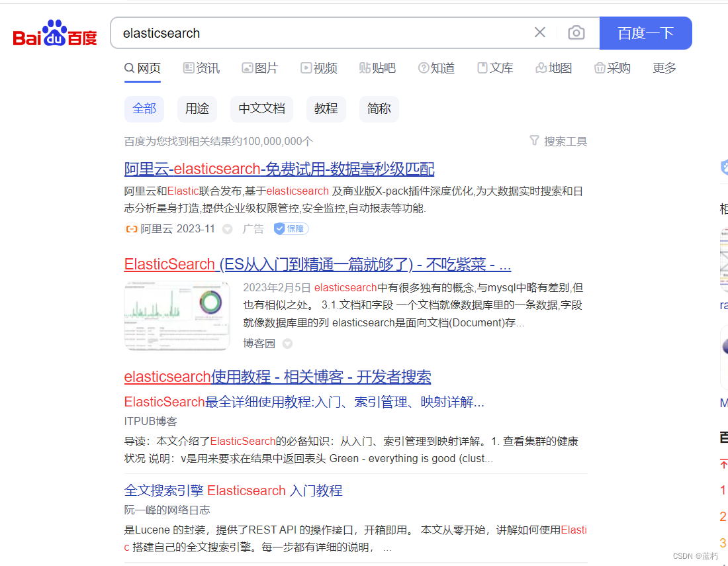Image resolution: width=728 pixels, height=566 pixels.
Task: Click the Baidu logo
Action: click(55, 33)
